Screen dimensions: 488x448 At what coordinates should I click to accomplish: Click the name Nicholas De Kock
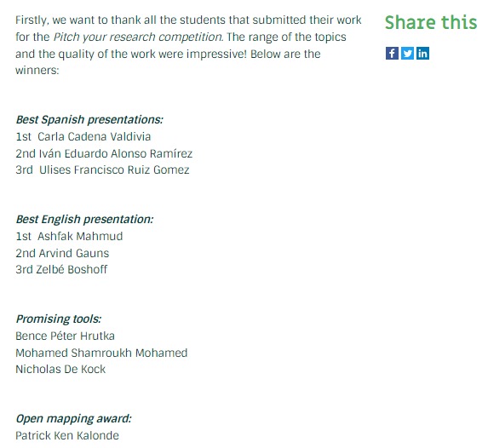coord(60,370)
